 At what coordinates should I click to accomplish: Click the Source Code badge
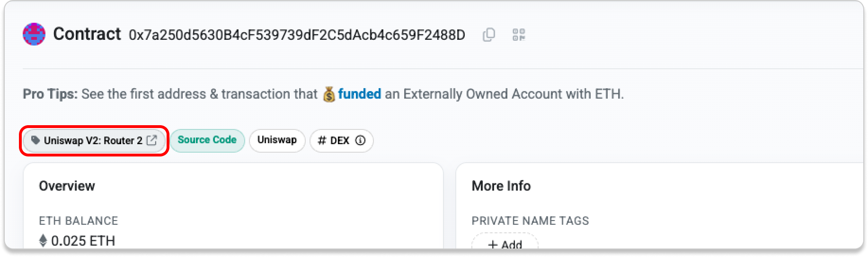click(x=207, y=140)
